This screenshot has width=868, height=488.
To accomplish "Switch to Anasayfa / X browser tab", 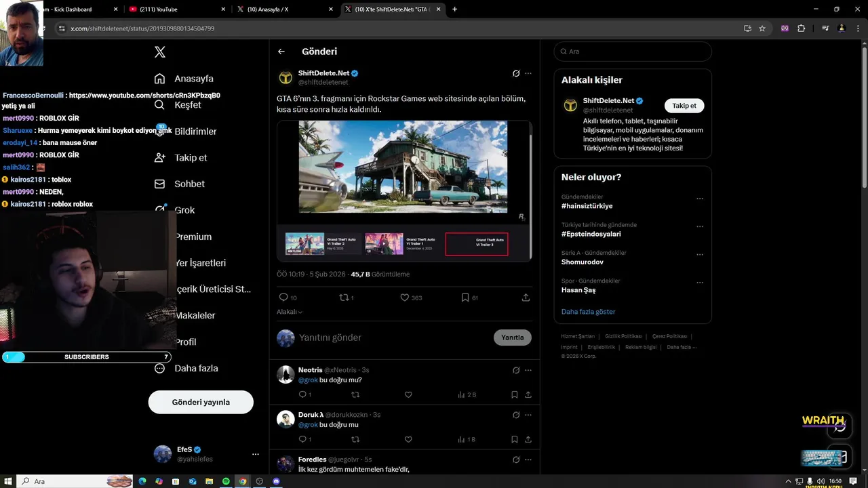I will click(x=285, y=9).
